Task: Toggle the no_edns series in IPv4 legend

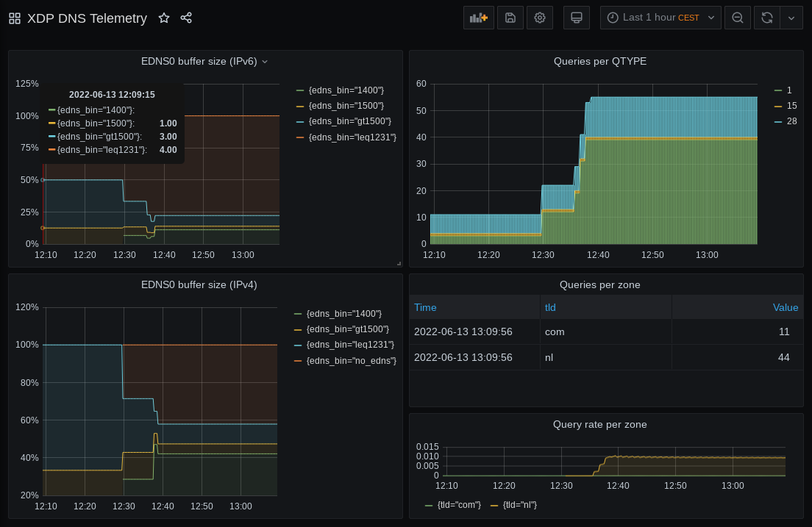Action: click(352, 361)
